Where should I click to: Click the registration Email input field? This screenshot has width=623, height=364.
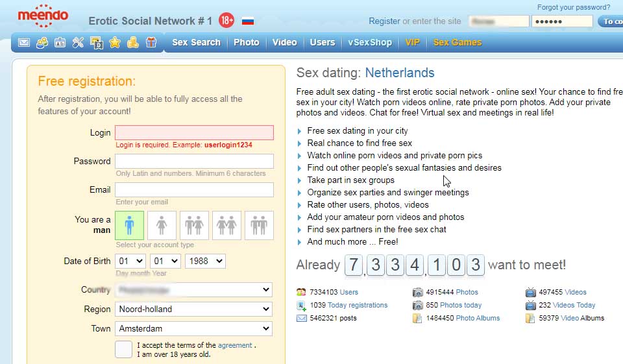click(x=194, y=189)
